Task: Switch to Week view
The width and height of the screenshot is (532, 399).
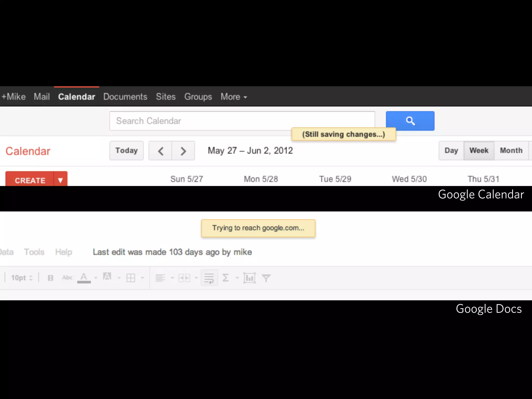Action: coord(479,151)
